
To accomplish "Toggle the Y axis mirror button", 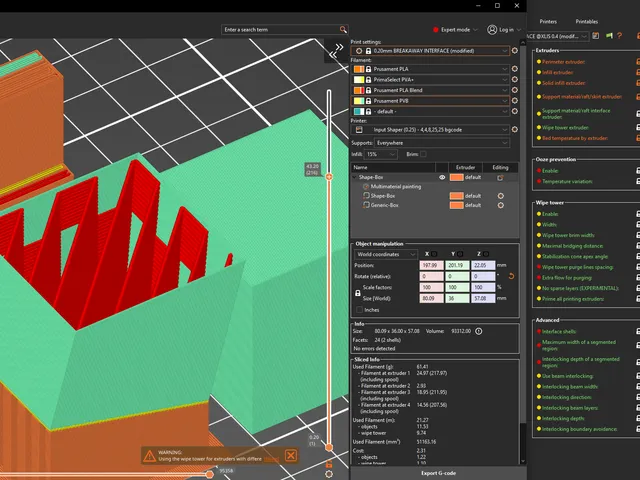I will tap(460, 254).
